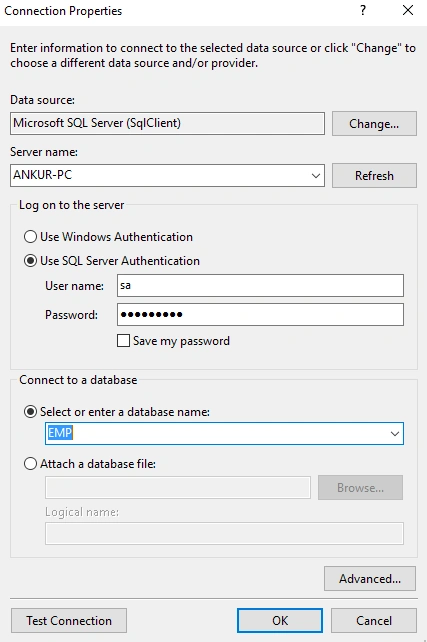Select Attach a database file option
This screenshot has width=427, height=642.
(x=30, y=464)
